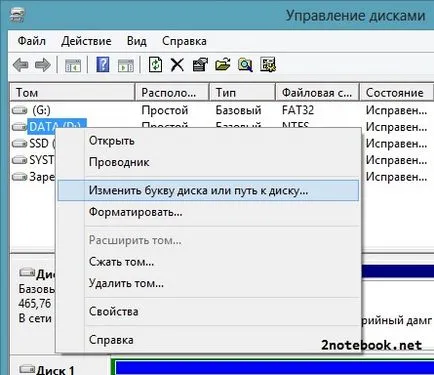Image resolution: width=434 pixels, height=375 pixels.
Task: Choose Изменить букву диска или путь к диску
Action: coord(208,191)
